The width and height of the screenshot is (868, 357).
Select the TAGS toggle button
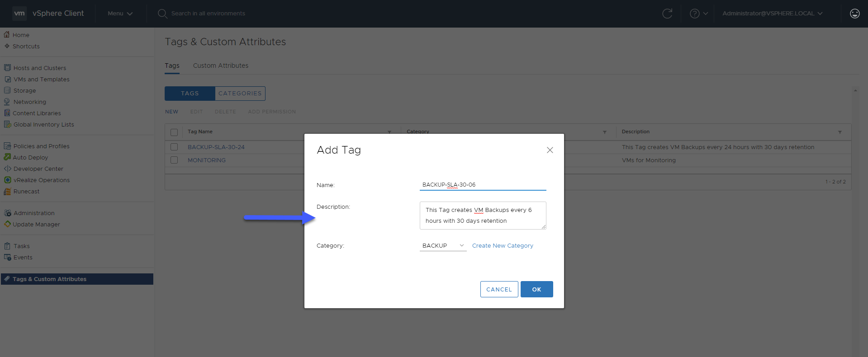tap(190, 94)
